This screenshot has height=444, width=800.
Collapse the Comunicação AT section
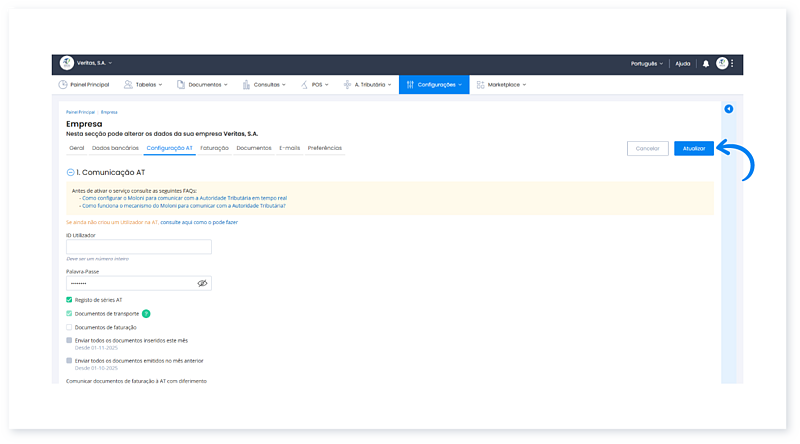pyautogui.click(x=70, y=173)
